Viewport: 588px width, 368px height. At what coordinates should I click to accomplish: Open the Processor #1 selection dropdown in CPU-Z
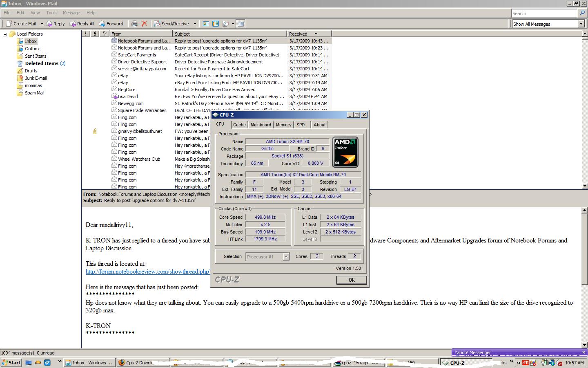(x=286, y=257)
